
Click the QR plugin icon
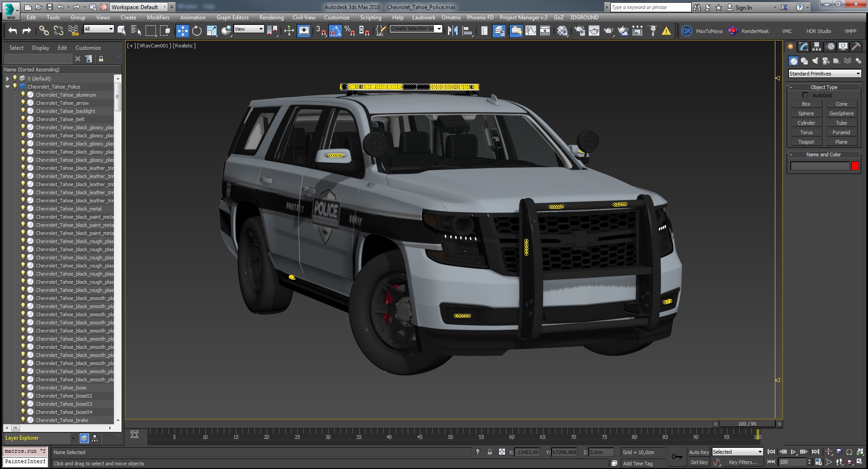pyautogui.click(x=686, y=31)
